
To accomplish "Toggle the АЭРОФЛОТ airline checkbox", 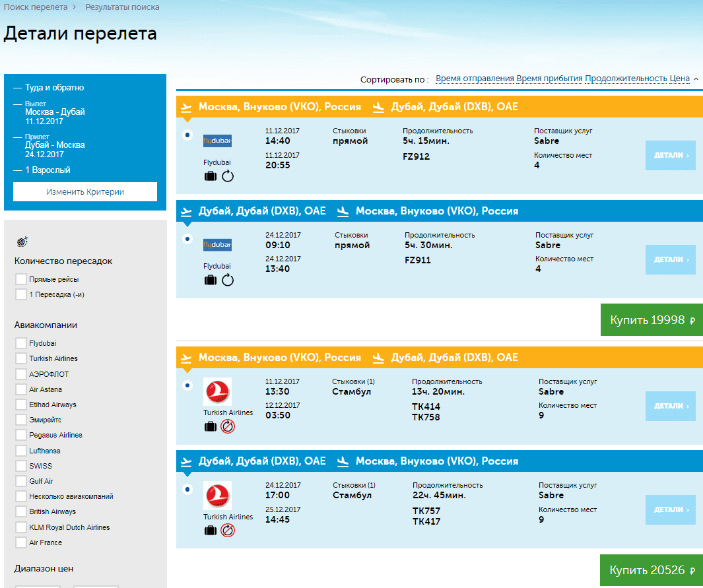I will click(20, 374).
